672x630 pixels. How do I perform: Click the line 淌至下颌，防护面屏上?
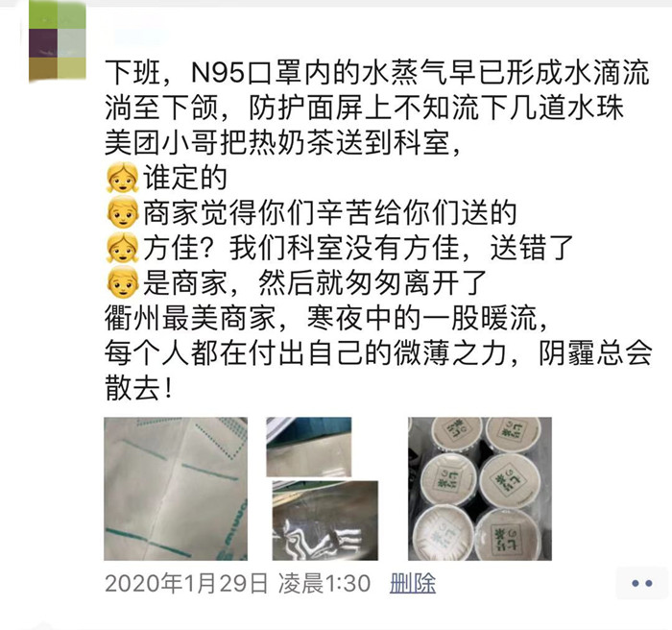coord(364,108)
